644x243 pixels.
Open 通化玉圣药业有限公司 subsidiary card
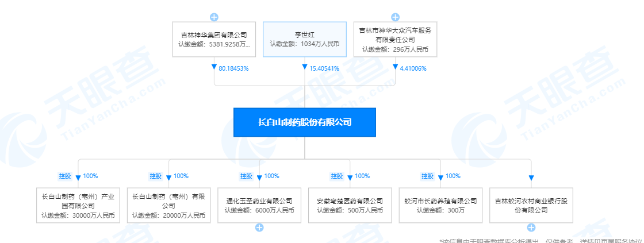[259, 206]
